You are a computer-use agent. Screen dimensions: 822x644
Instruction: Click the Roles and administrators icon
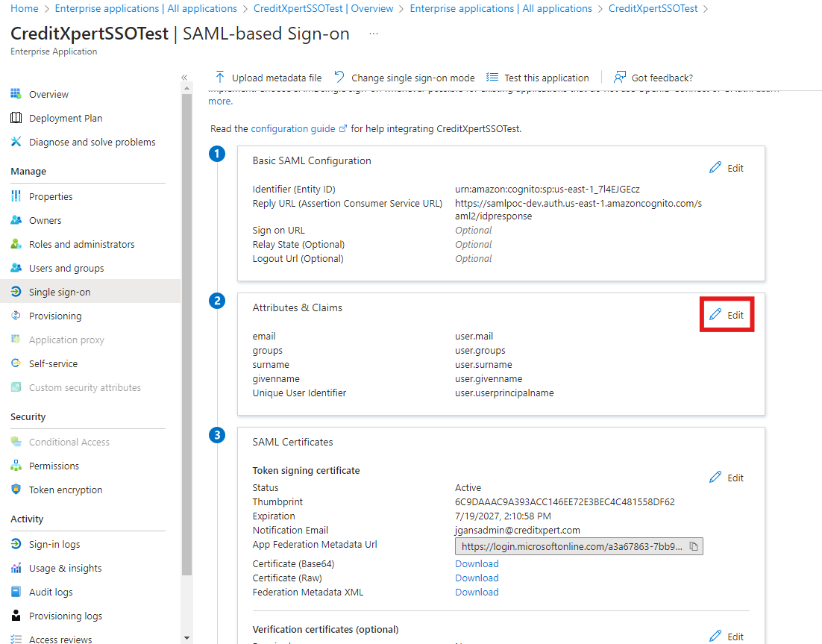coord(16,244)
